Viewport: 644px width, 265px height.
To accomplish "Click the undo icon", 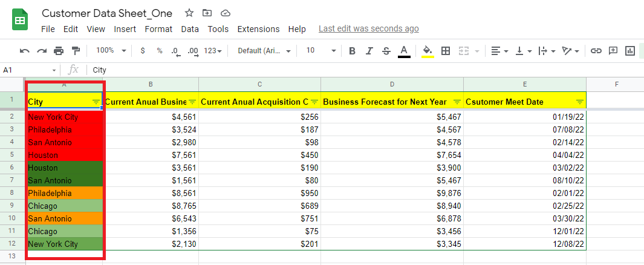I will (24, 51).
